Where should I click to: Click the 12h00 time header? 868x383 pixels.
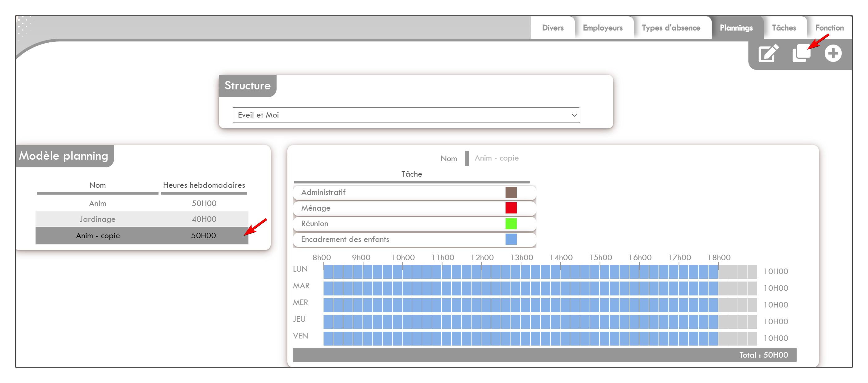pyautogui.click(x=482, y=257)
